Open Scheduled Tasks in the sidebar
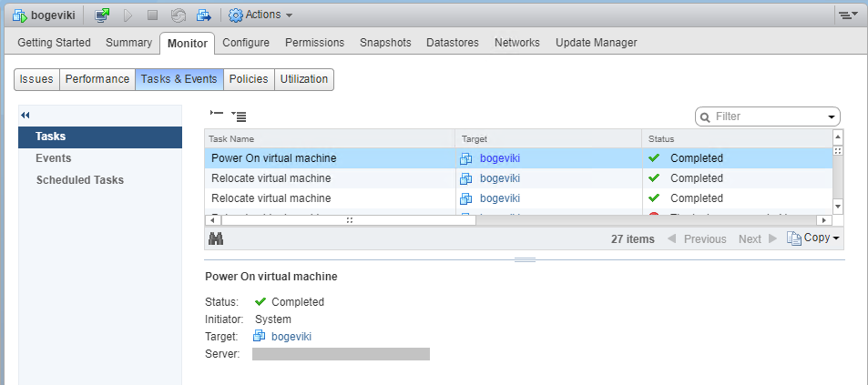This screenshot has height=385, width=868. coord(80,180)
